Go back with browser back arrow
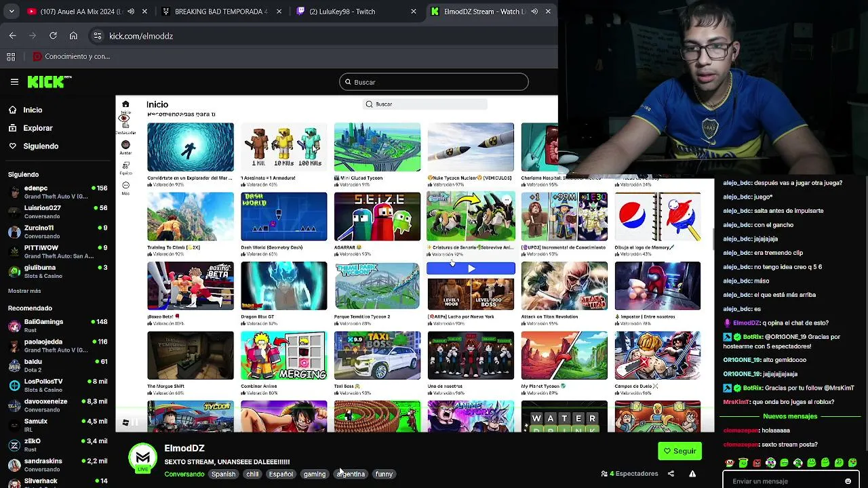 click(x=12, y=36)
